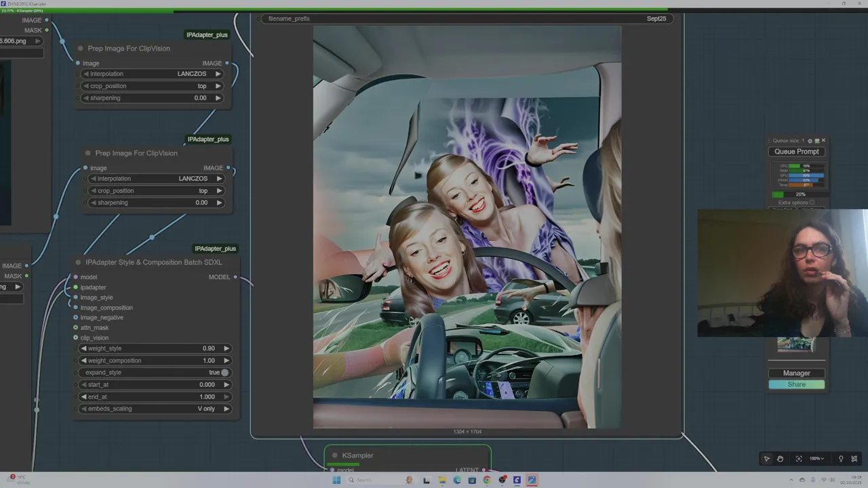Click image_style input port
The height and width of the screenshot is (488, 868).
[75, 298]
